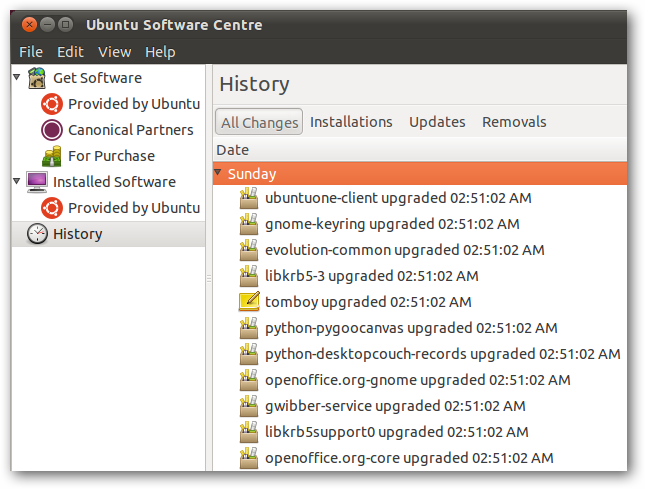Select the openoffice.org-gnome upgraded entry
Image resolution: width=645 pixels, height=489 pixels.
tap(418, 380)
